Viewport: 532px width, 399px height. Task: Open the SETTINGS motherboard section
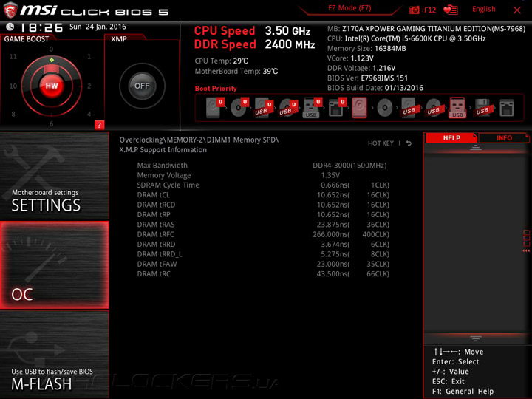pos(54,176)
